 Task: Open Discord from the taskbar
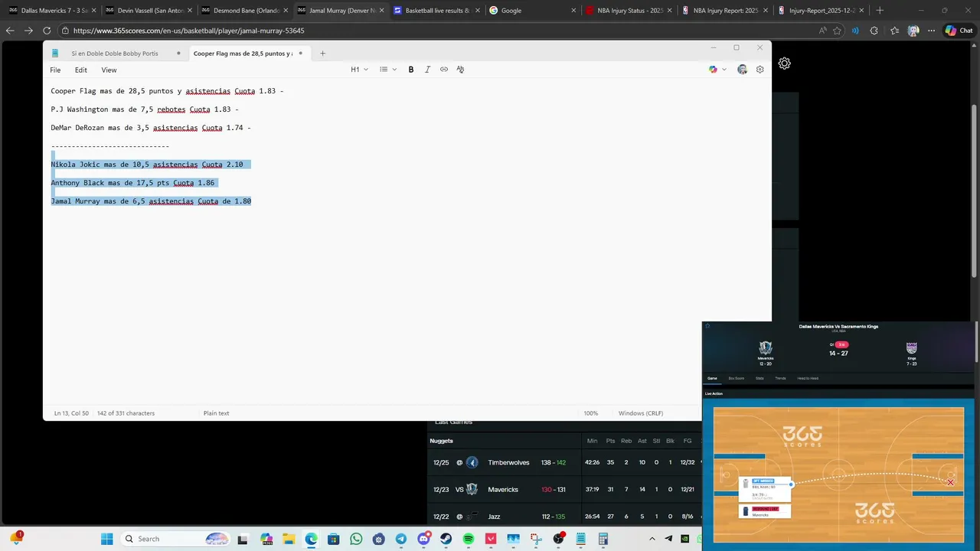pos(423,539)
